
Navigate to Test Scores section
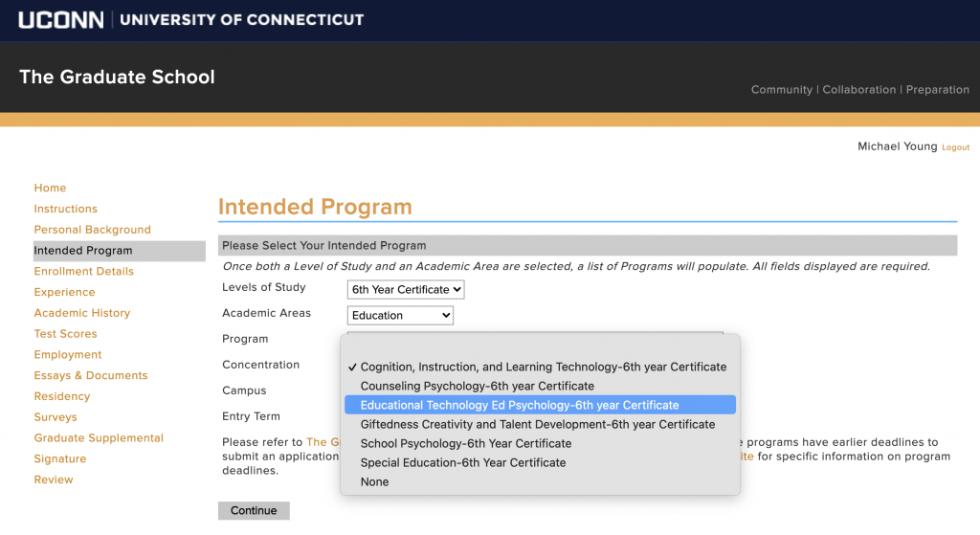click(66, 334)
